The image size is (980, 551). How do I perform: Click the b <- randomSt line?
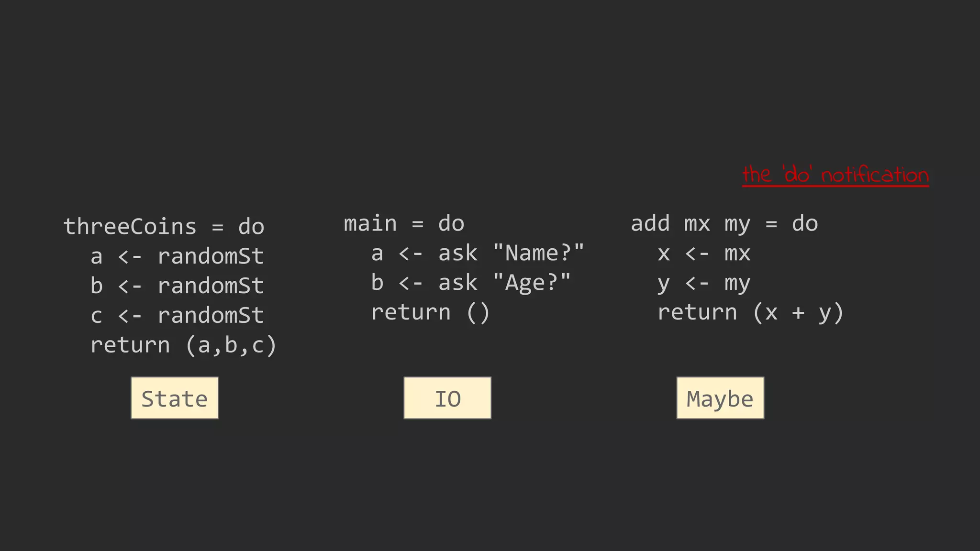(x=177, y=286)
